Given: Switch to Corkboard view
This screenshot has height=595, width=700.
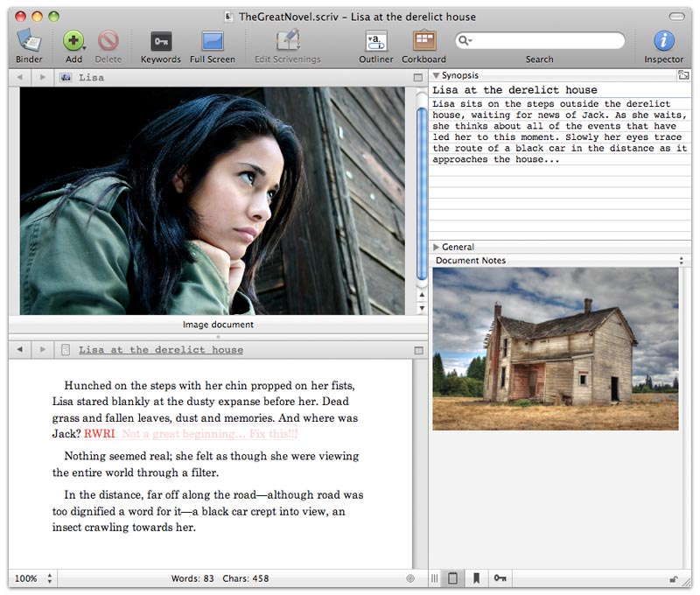Looking at the screenshot, I should (424, 41).
